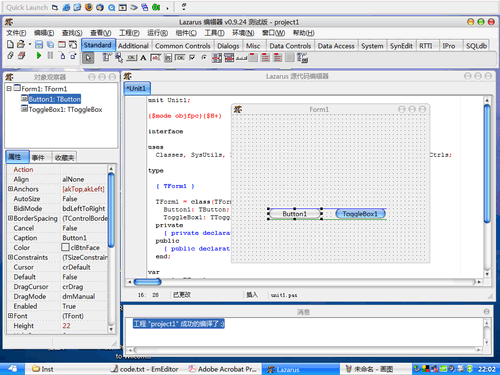Click the Caption property value field
The height and width of the screenshot is (375, 500).
(x=84, y=238)
